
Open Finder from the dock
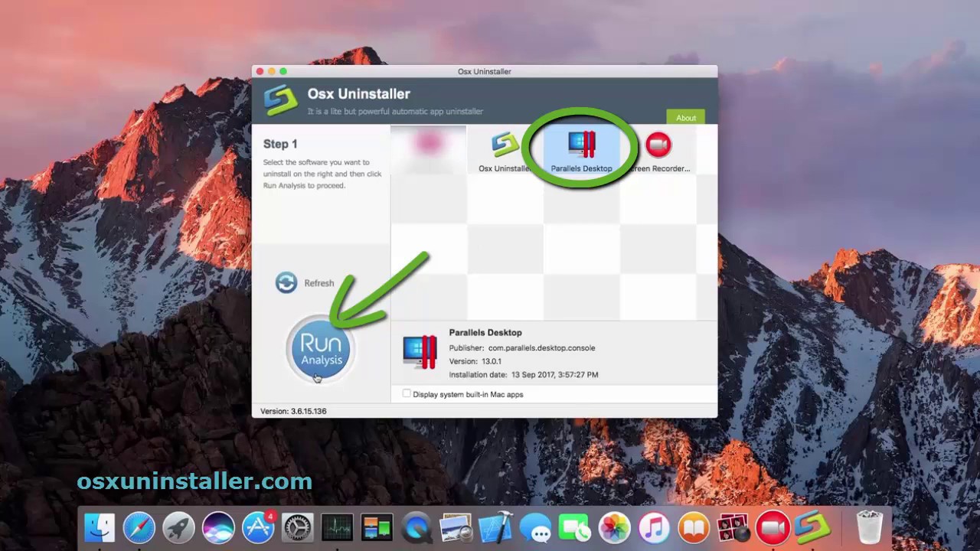[x=100, y=527]
